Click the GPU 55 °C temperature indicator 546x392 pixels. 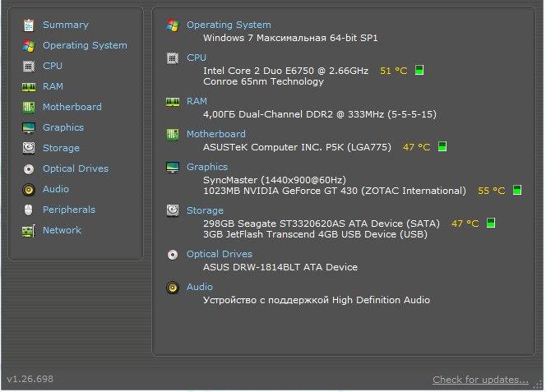point(517,190)
